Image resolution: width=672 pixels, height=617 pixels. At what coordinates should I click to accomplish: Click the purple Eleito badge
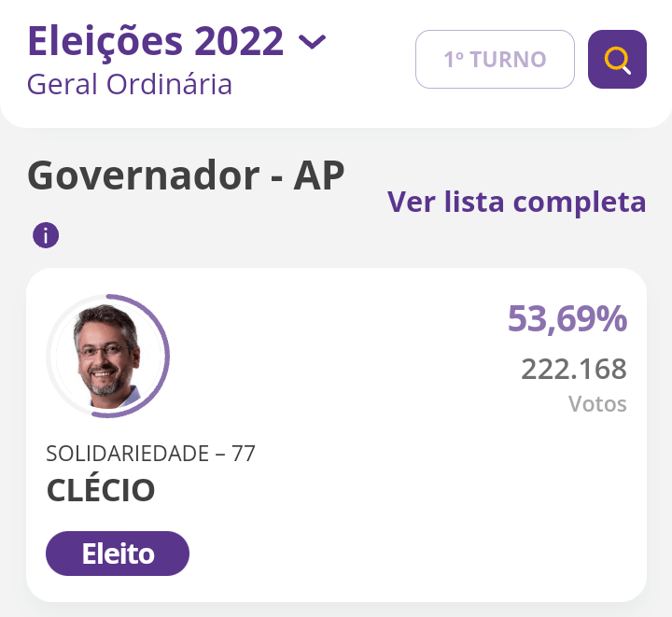point(118,554)
